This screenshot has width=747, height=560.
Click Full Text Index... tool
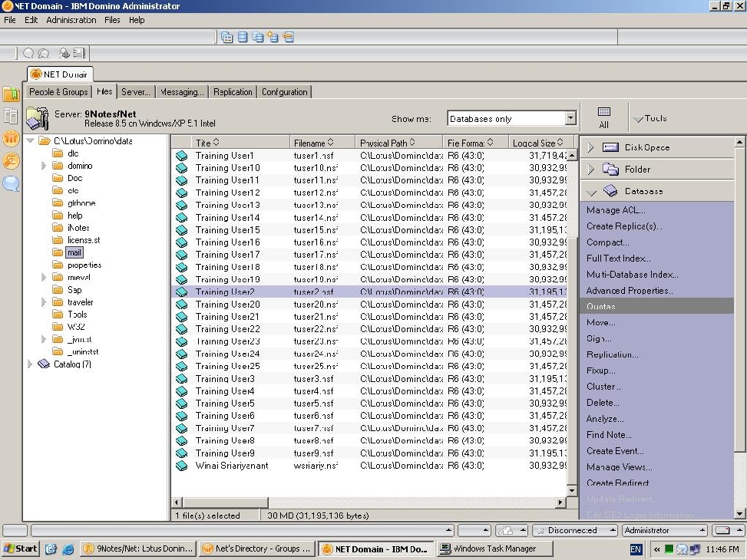click(618, 259)
